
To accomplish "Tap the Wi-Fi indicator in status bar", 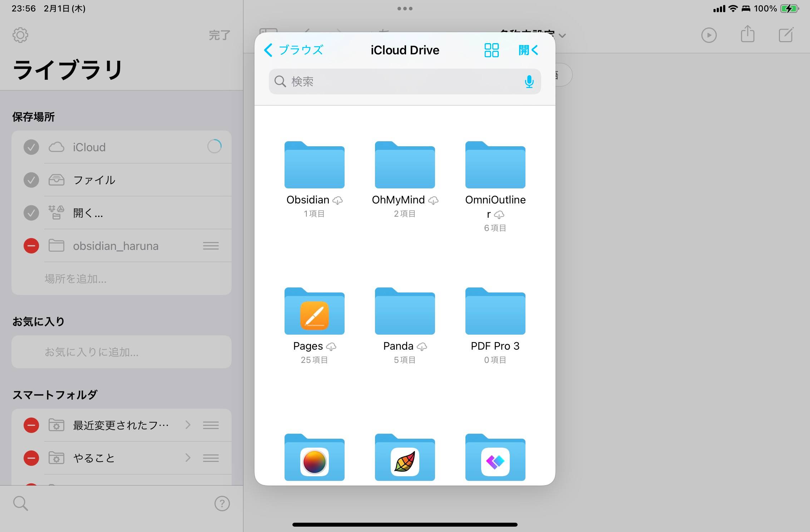I will (x=733, y=9).
